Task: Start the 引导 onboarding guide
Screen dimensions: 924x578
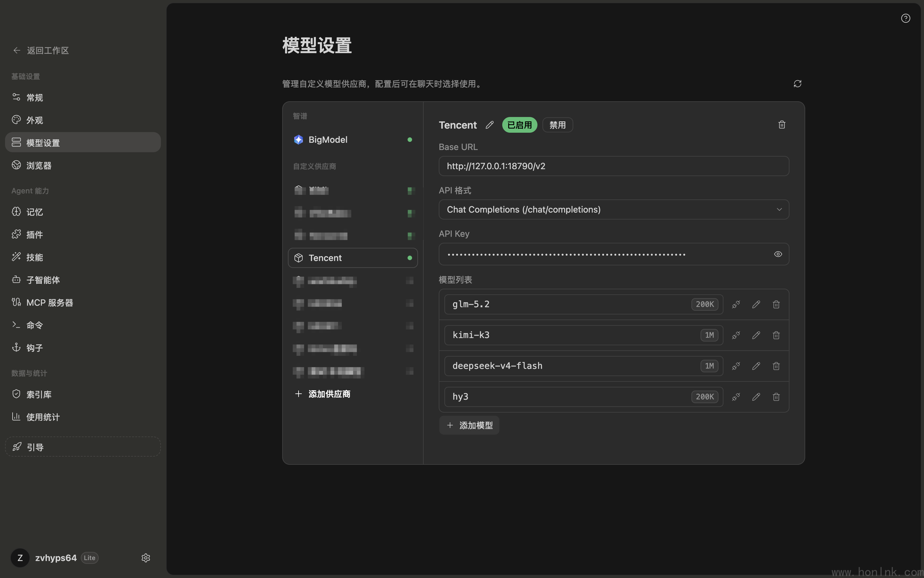Action: coord(83,447)
